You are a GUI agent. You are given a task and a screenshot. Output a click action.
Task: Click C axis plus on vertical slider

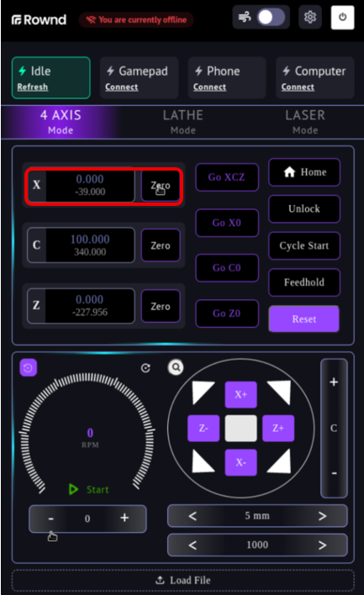click(334, 382)
